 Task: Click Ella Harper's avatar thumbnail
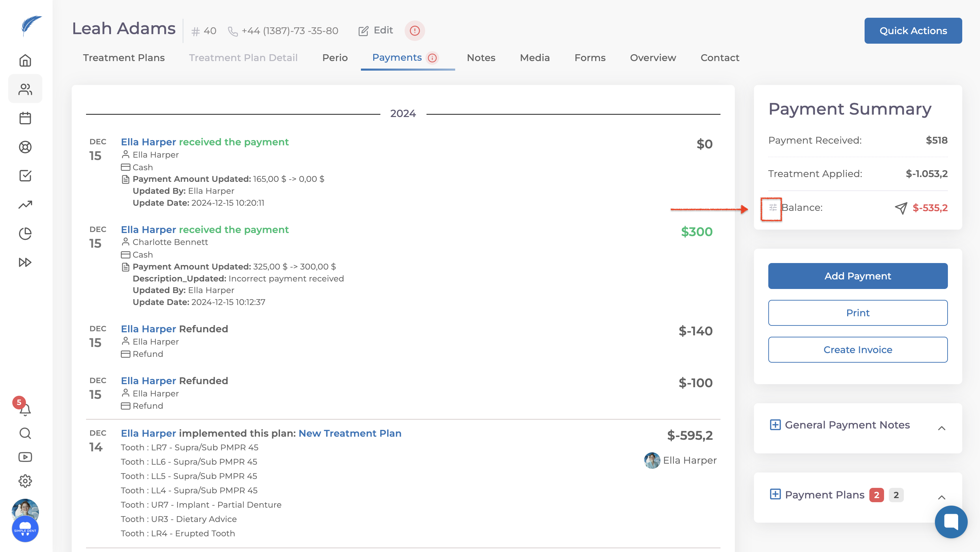tap(652, 460)
